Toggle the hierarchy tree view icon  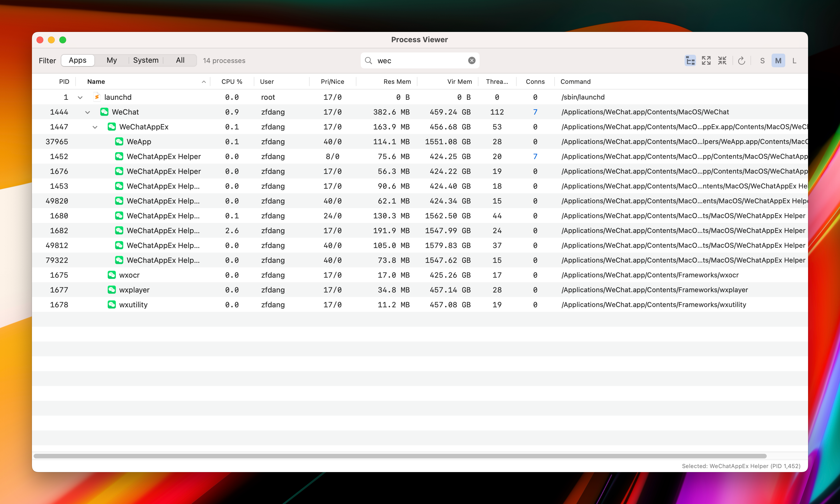coord(690,60)
